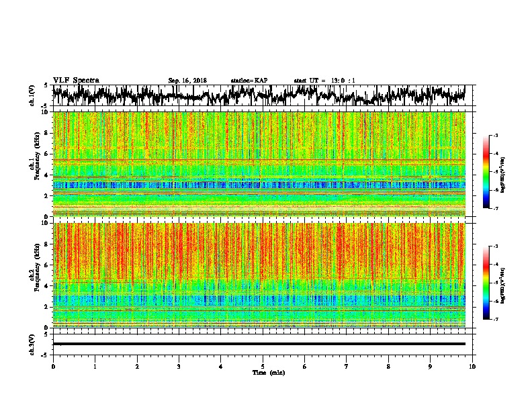This screenshot has height=411, width=532.
Task: Click time axis tick label '3'
Action: [179, 367]
